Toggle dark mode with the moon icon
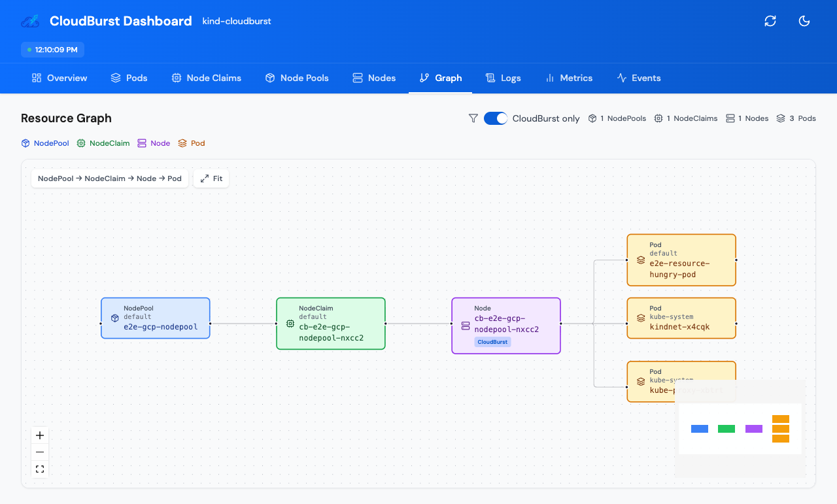 click(804, 21)
